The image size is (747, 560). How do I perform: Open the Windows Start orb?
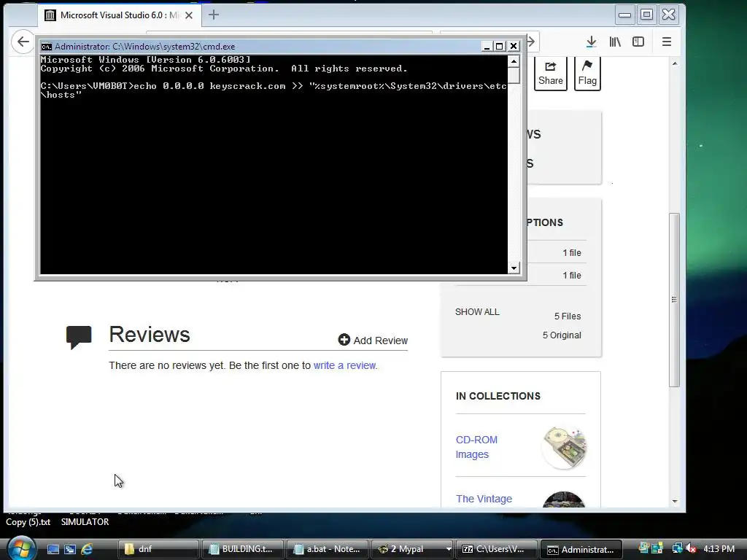[x=21, y=548]
